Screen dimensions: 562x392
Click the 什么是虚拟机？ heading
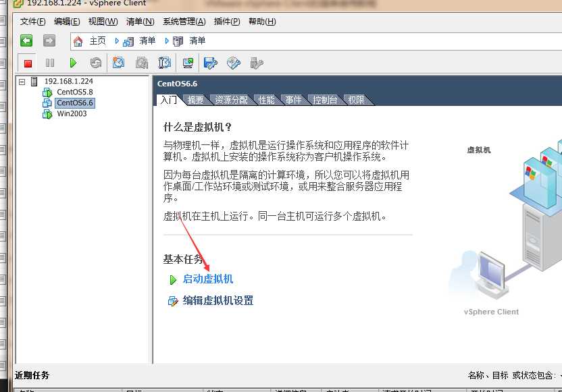coord(198,127)
